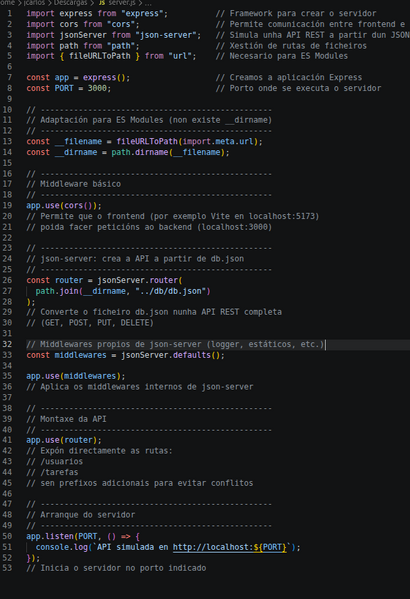Click the value 3000 on line 8
410x599 pixels.
(97, 88)
